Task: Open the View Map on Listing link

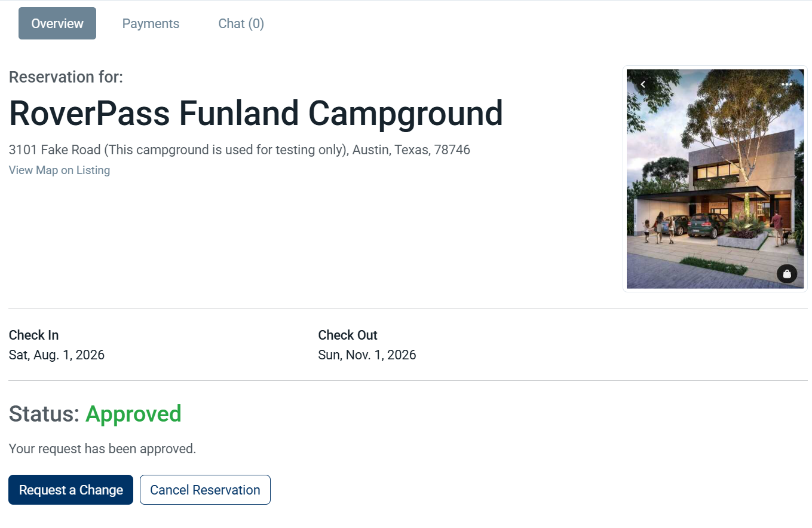Action: (x=59, y=170)
